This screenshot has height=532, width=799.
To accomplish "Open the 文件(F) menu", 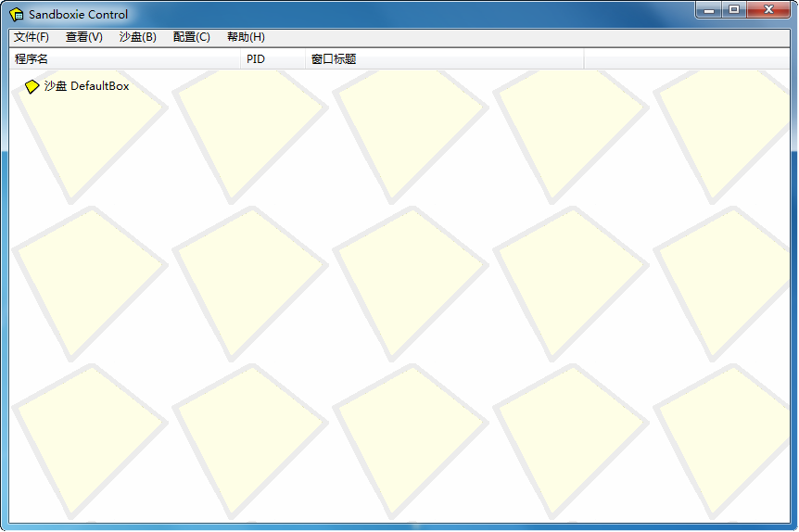I will point(32,37).
